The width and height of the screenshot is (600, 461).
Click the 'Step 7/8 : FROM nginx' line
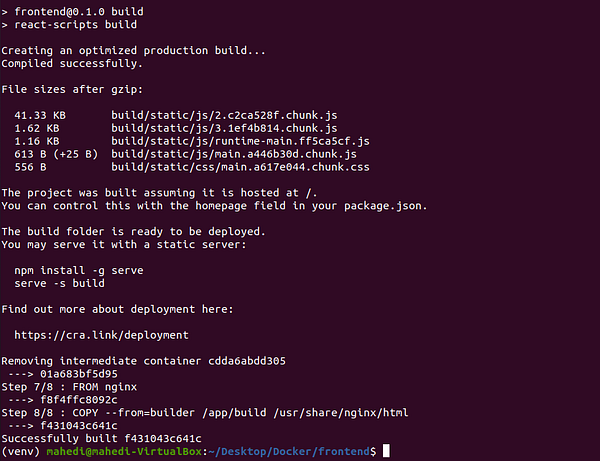[69, 387]
